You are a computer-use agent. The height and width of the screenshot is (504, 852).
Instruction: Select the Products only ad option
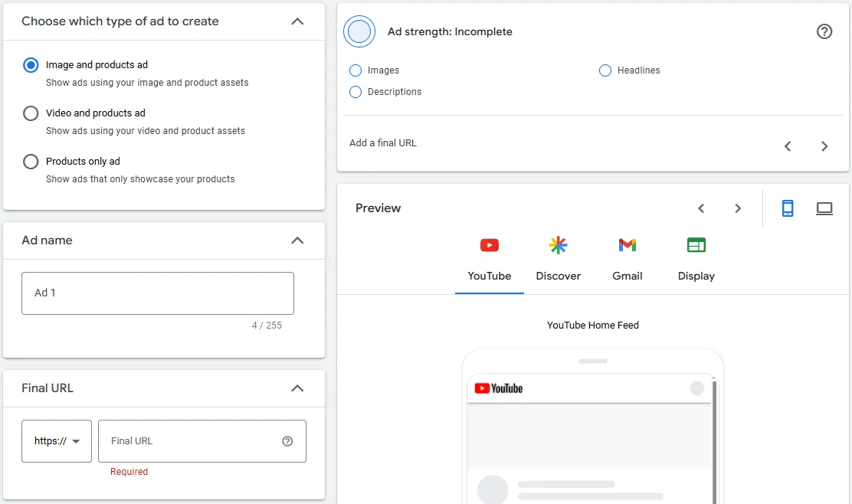[31, 162]
